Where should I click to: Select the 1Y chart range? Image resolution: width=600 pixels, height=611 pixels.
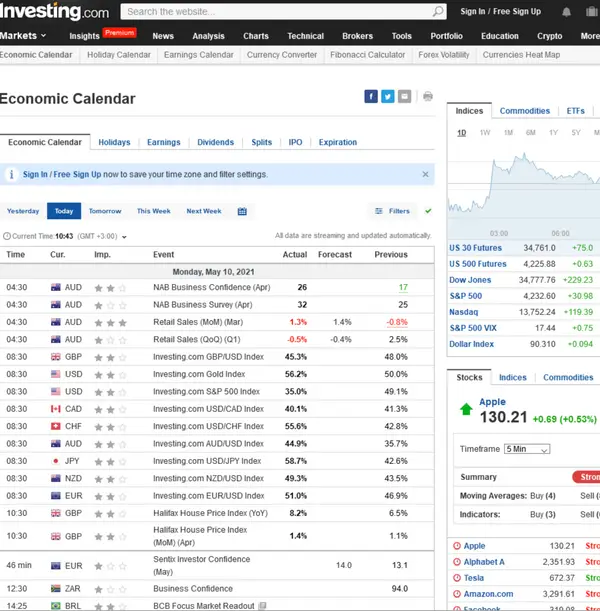click(553, 132)
